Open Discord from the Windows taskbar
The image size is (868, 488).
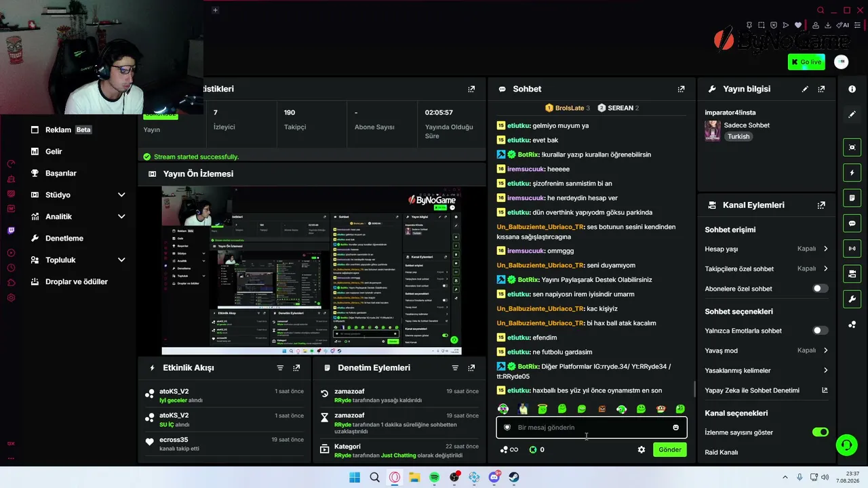pos(494,477)
